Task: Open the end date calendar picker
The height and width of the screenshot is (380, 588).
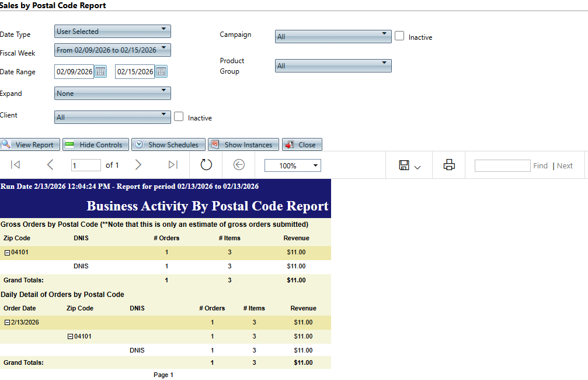Action: click(161, 72)
